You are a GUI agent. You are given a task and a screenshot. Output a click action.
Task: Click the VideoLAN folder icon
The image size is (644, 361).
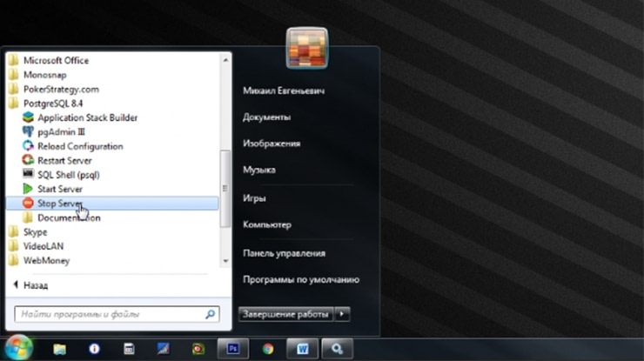pyautogui.click(x=14, y=246)
